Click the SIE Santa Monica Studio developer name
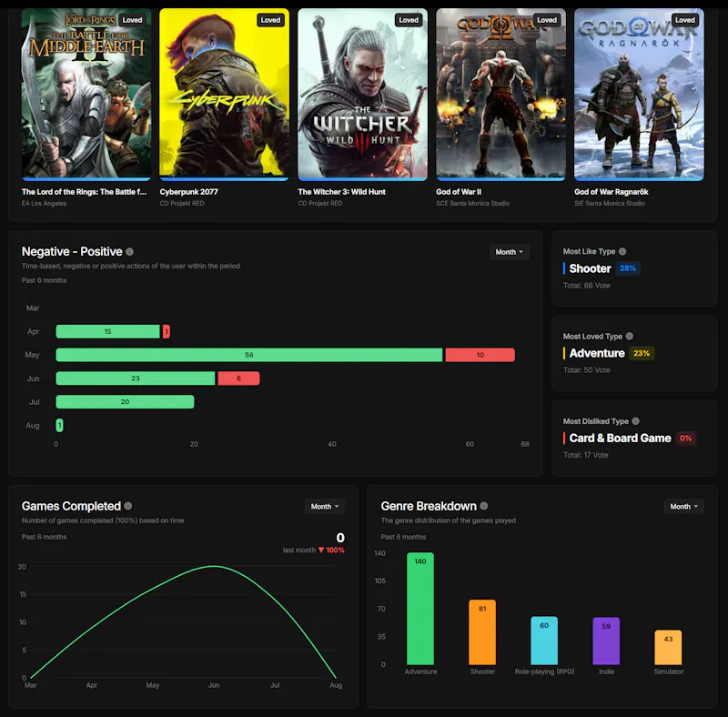This screenshot has height=717, width=728. pos(610,204)
